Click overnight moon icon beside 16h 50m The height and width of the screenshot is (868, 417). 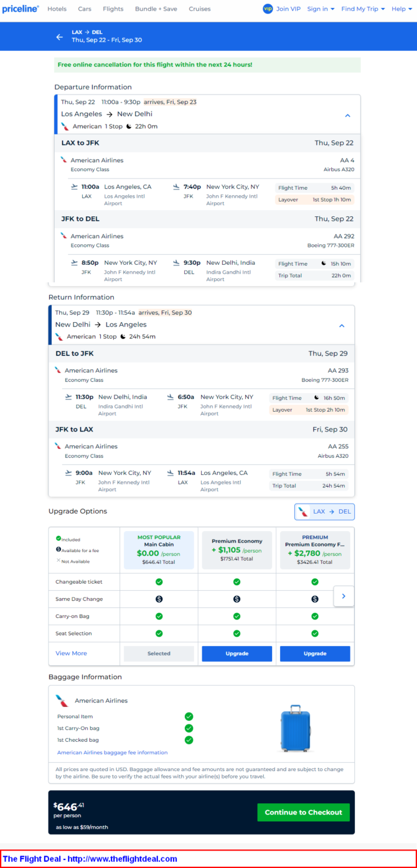tap(317, 398)
